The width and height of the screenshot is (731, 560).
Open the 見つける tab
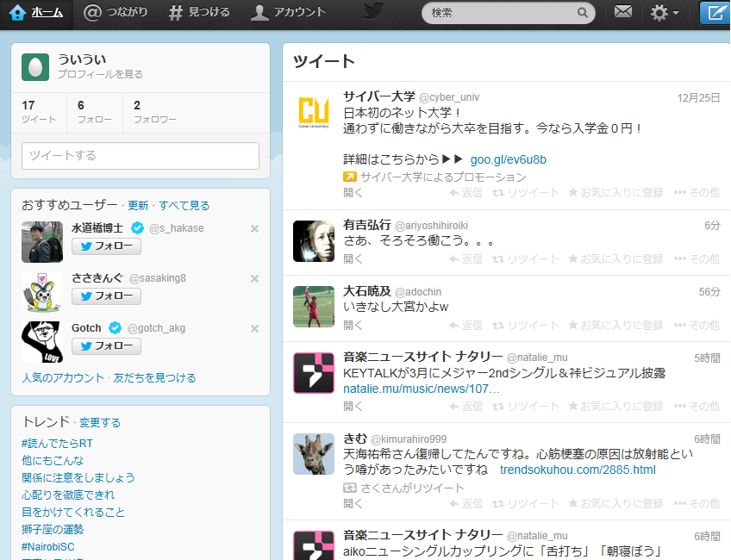199,13
